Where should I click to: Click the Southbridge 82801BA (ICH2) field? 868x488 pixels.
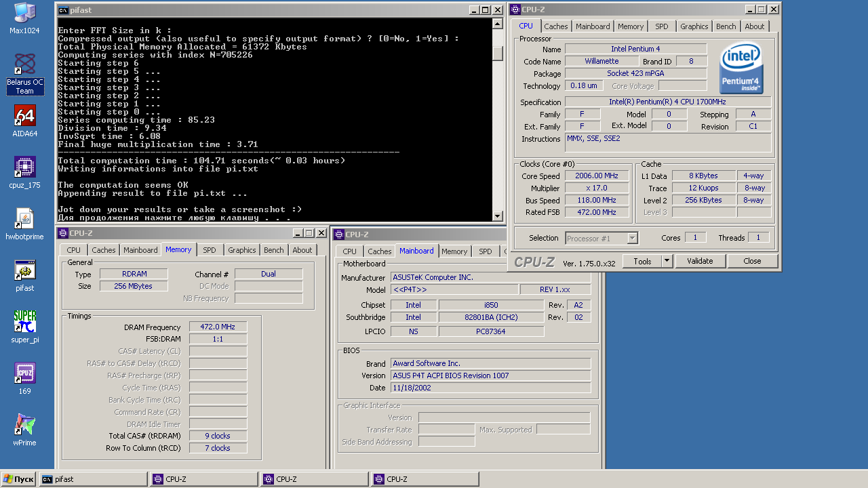coord(491,317)
